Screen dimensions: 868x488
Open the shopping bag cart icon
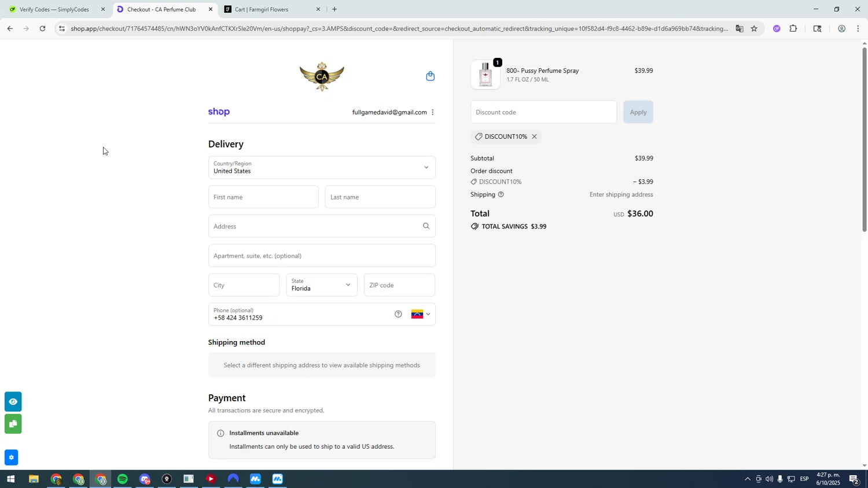tap(430, 76)
